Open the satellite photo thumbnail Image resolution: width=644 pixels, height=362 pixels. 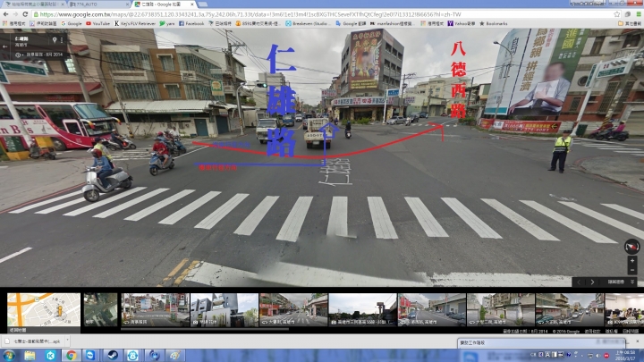[x=100, y=309]
